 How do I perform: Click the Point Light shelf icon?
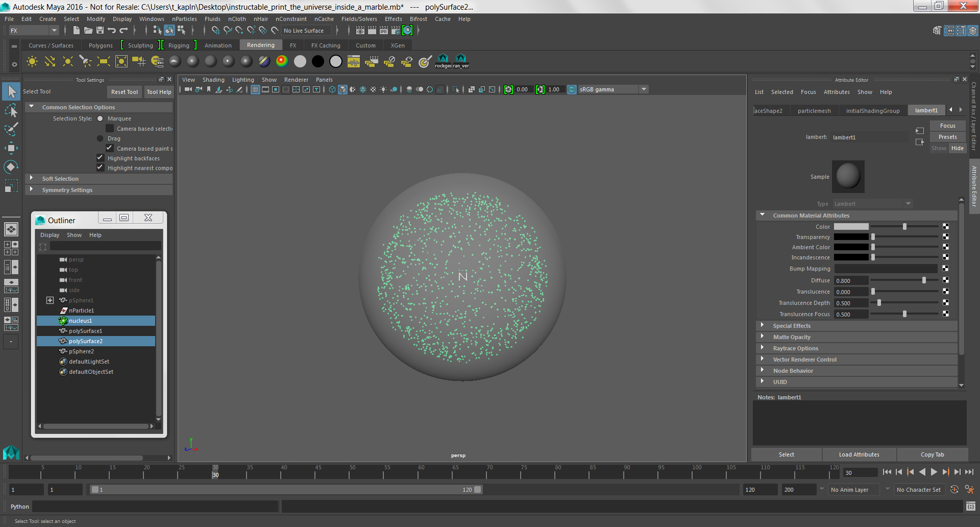(68, 62)
